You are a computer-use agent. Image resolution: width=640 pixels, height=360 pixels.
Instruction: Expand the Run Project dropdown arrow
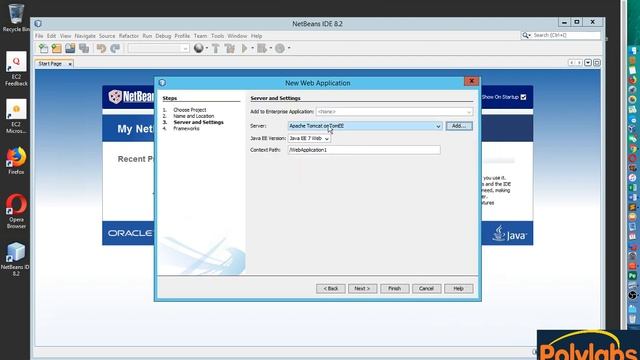pos(252,49)
